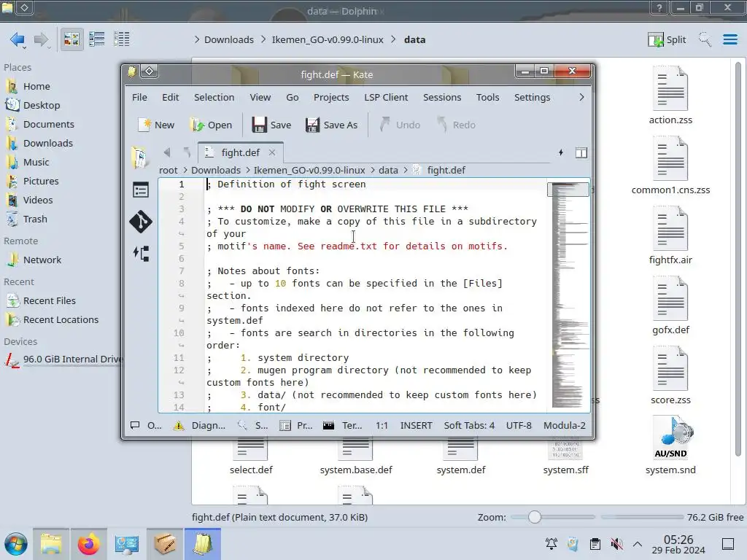Click the Undo toolbar button
Image resolution: width=747 pixels, height=560 pixels.
click(400, 125)
